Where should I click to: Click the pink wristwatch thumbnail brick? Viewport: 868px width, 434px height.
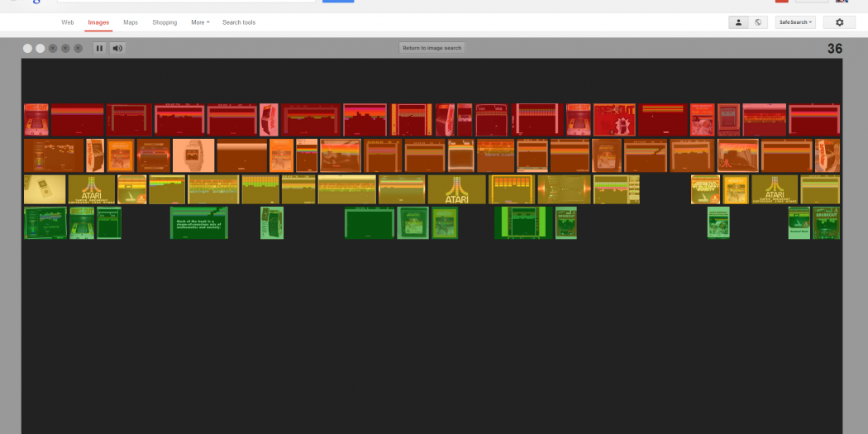(193, 155)
